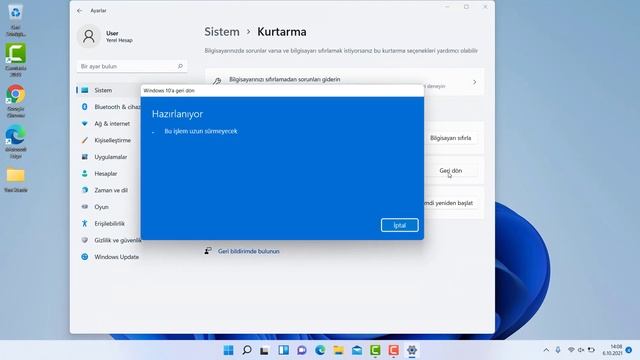Click the green Camtasia icon on the taskbar

pos(375,350)
